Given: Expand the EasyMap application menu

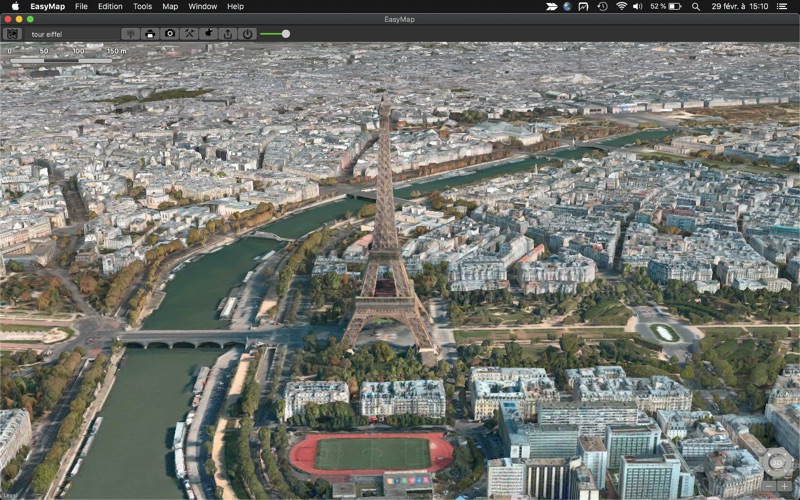Looking at the screenshot, I should click(x=47, y=6).
